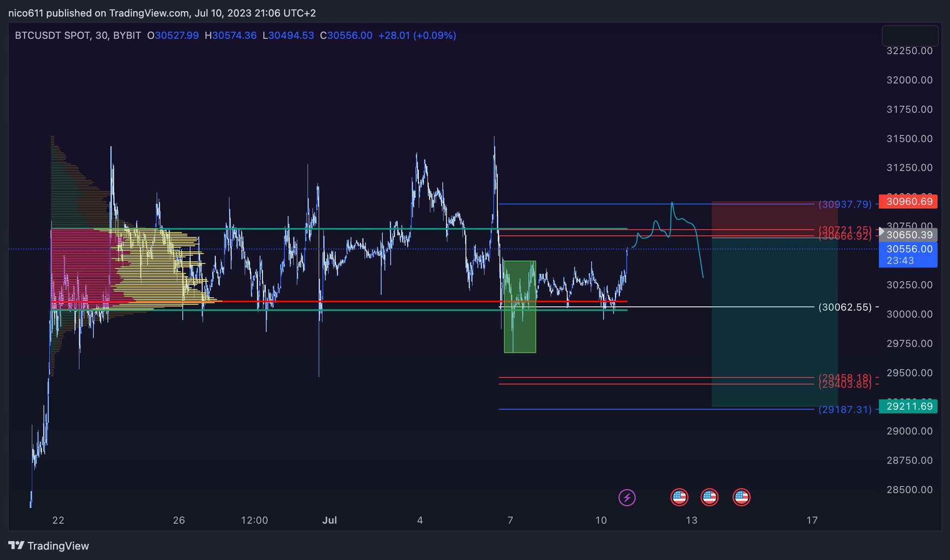Click the last US flag economic event icon
The width and height of the screenshot is (950, 560).
pos(741,497)
